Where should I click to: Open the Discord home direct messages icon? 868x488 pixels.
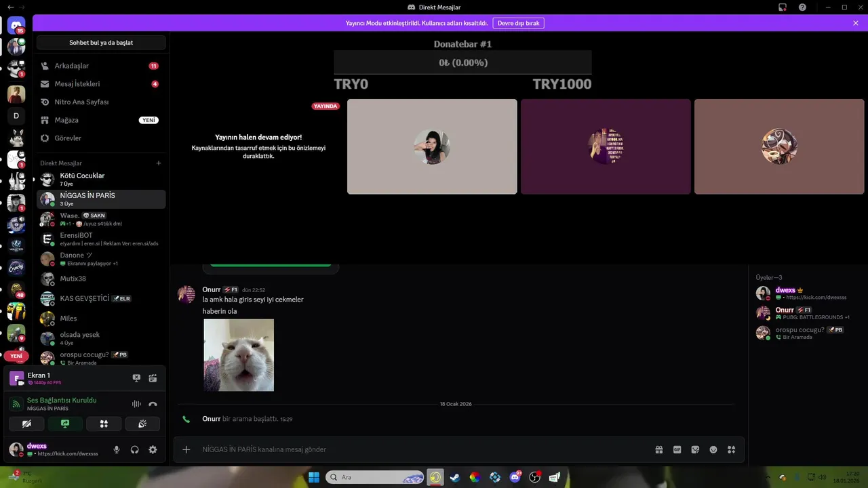[16, 26]
